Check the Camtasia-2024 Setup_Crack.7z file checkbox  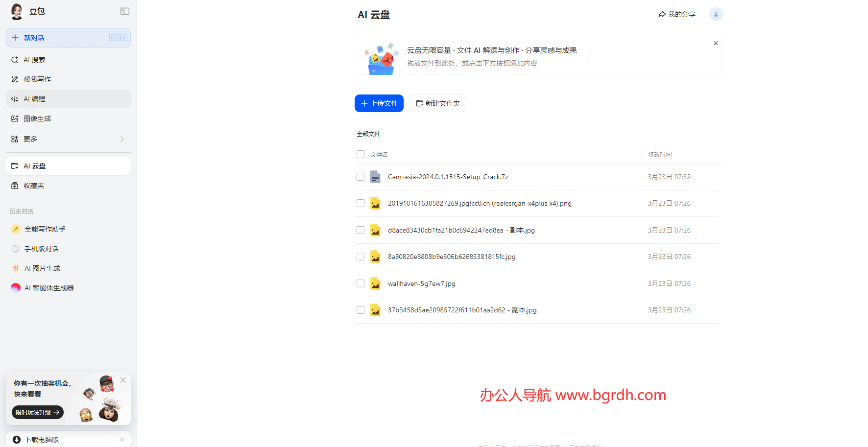[361, 177]
